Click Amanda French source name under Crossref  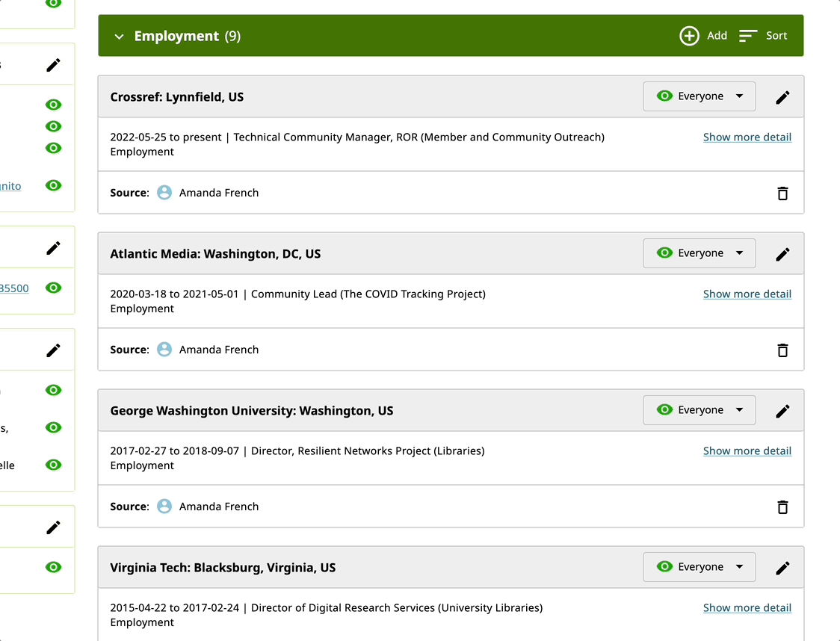click(218, 193)
